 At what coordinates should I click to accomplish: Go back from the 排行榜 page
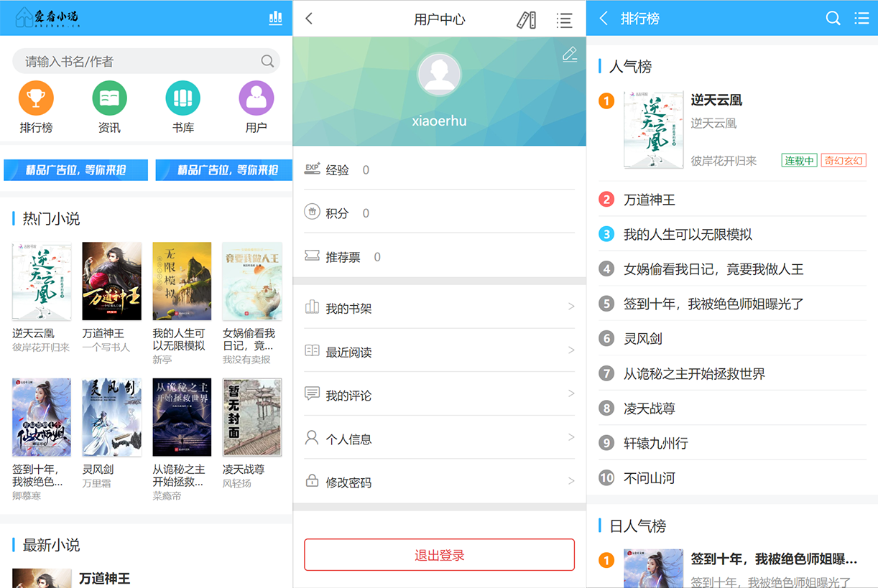(x=604, y=19)
